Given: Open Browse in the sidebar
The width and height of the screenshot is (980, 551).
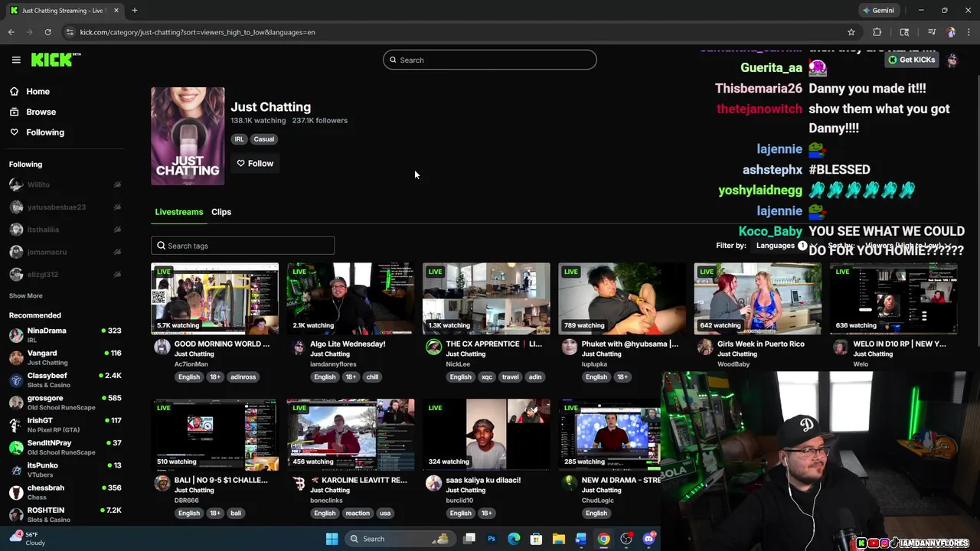Looking at the screenshot, I should pyautogui.click(x=41, y=112).
